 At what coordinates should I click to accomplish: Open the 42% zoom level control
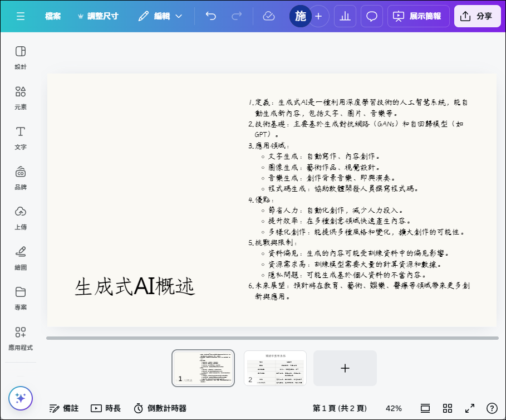(394, 408)
